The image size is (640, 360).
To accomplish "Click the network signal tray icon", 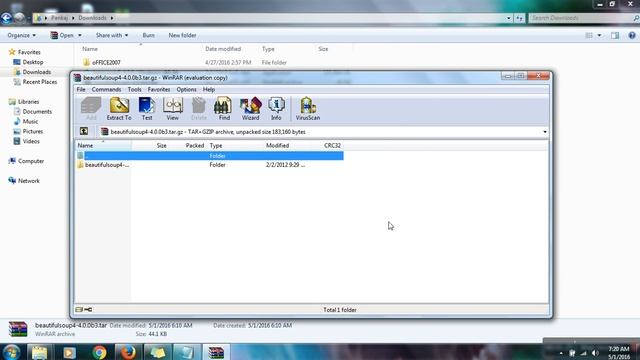I will [583, 353].
